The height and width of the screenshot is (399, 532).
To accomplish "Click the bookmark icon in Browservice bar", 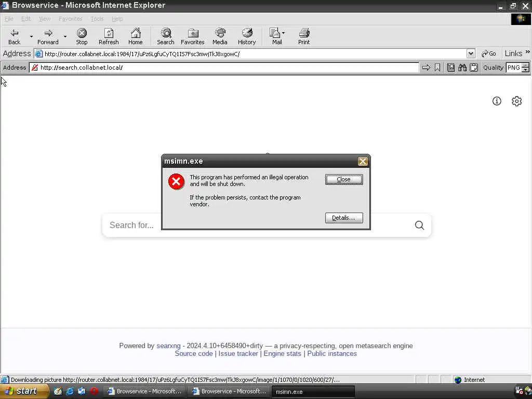I will [x=437, y=68].
